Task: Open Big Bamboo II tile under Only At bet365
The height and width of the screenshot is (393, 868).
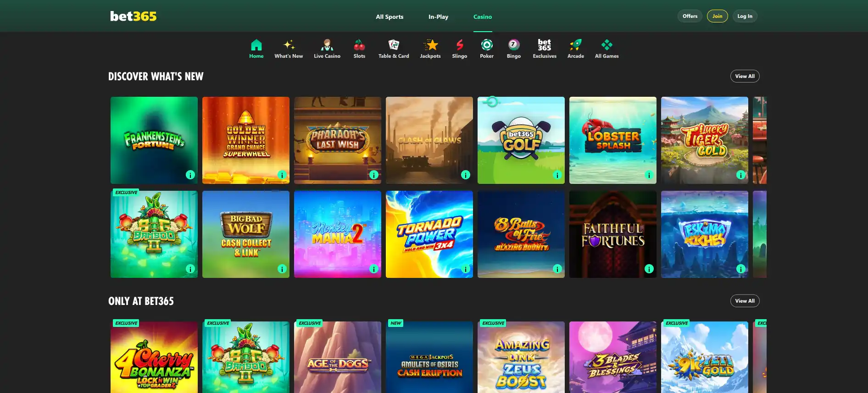Action: pos(246,357)
